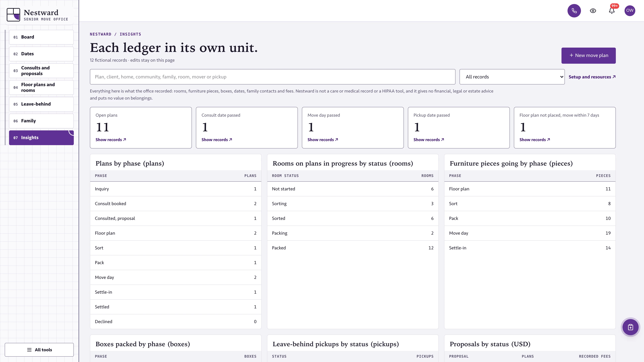Click the phone call icon button
This screenshot has height=362, width=644.
point(574,11)
